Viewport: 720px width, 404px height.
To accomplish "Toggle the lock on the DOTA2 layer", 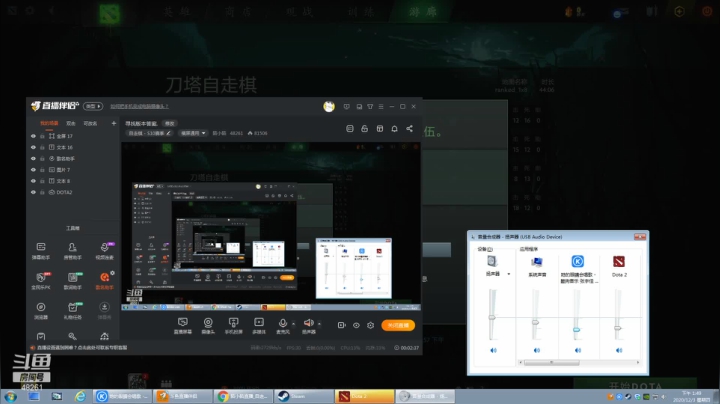I will 42,192.
